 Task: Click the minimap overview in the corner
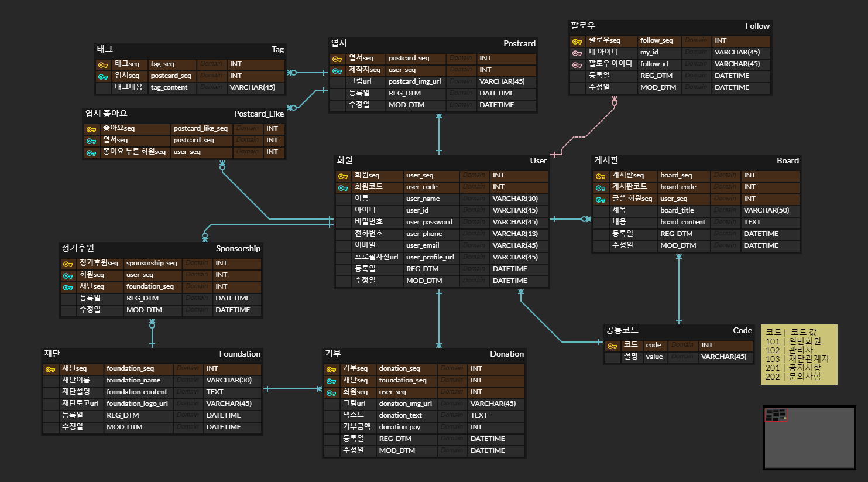(809, 437)
